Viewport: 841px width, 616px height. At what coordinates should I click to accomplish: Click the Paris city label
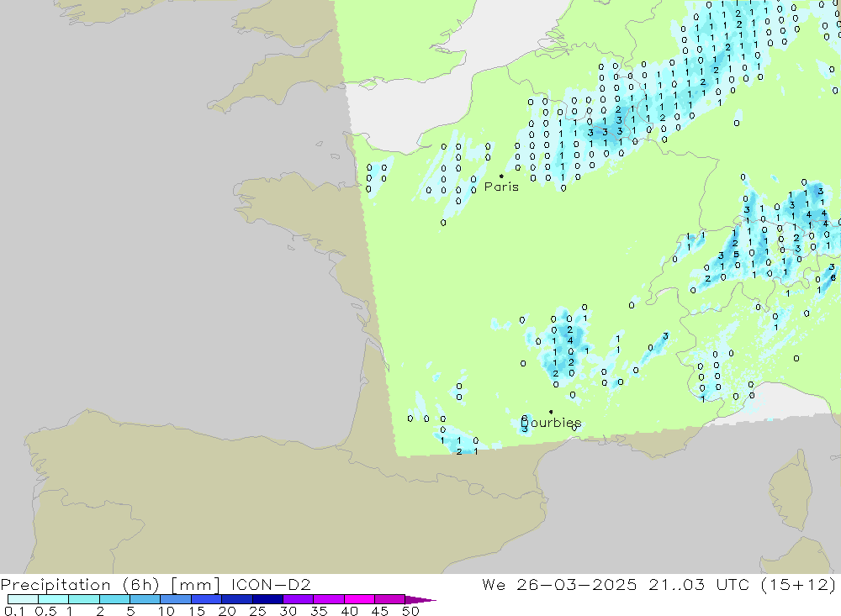click(x=501, y=187)
